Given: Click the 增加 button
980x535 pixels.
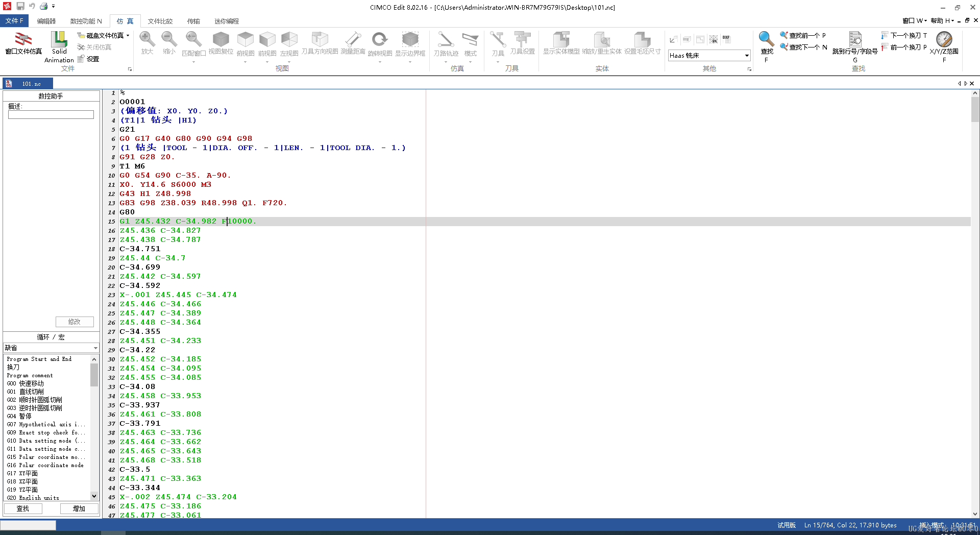Looking at the screenshot, I should point(79,508).
